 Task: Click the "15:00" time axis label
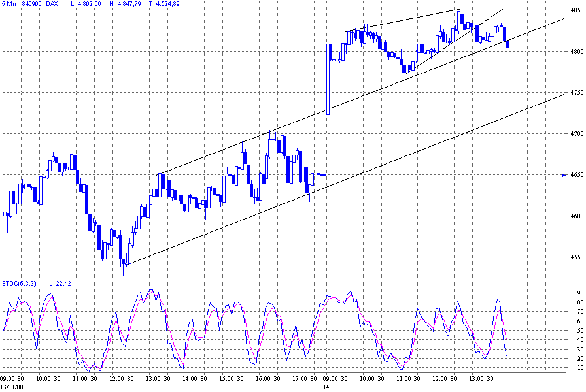coord(226,378)
